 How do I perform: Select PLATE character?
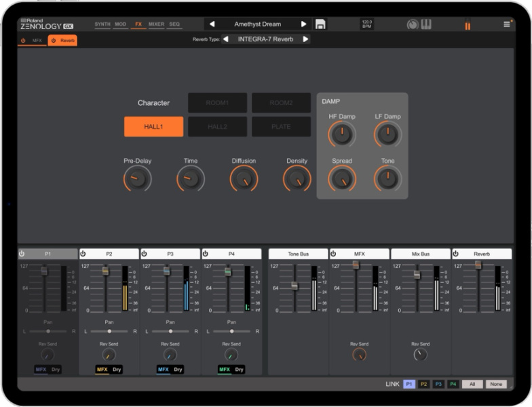tap(281, 126)
